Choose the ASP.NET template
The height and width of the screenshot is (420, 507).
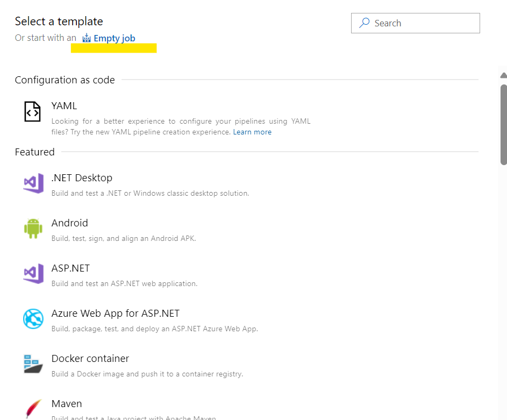pyautogui.click(x=70, y=268)
